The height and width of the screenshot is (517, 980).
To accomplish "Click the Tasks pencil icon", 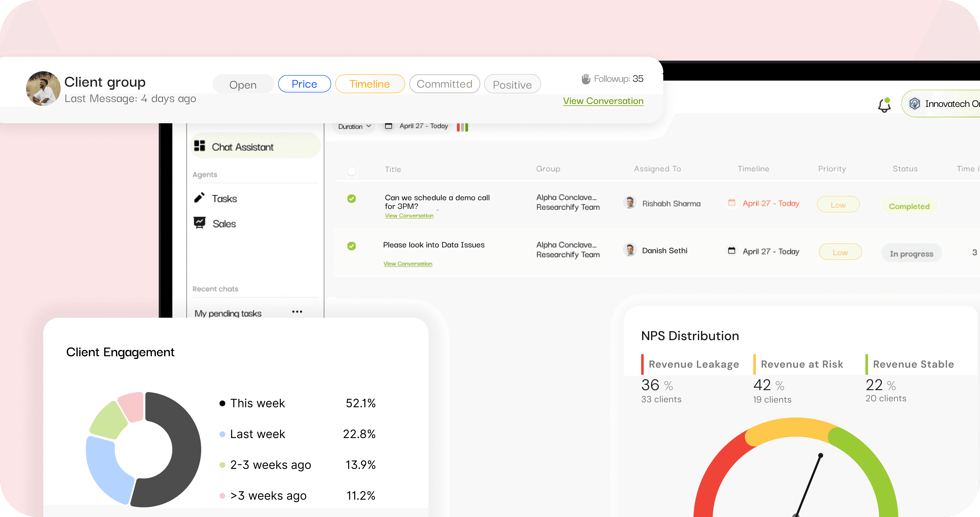I will [x=199, y=198].
